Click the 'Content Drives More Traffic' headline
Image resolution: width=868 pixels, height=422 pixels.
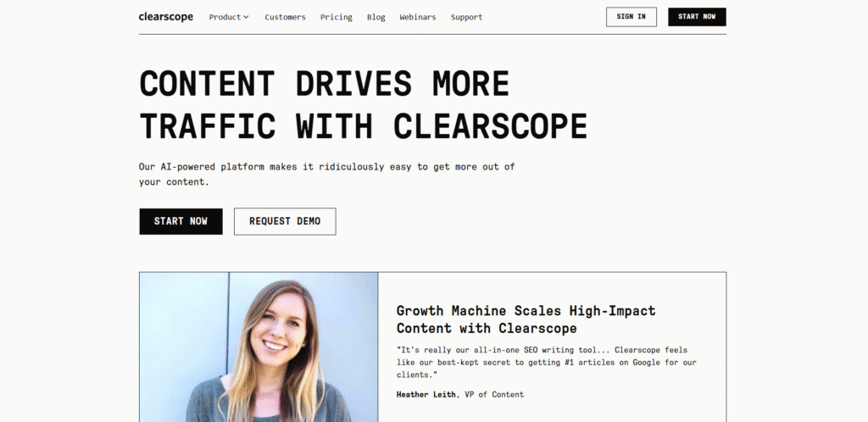(x=363, y=104)
